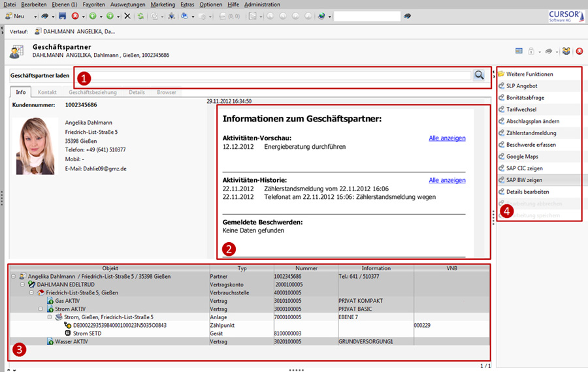Screen dimensions: 588x372
Task: Click the people group icon in header
Action: pyautogui.click(x=566, y=52)
